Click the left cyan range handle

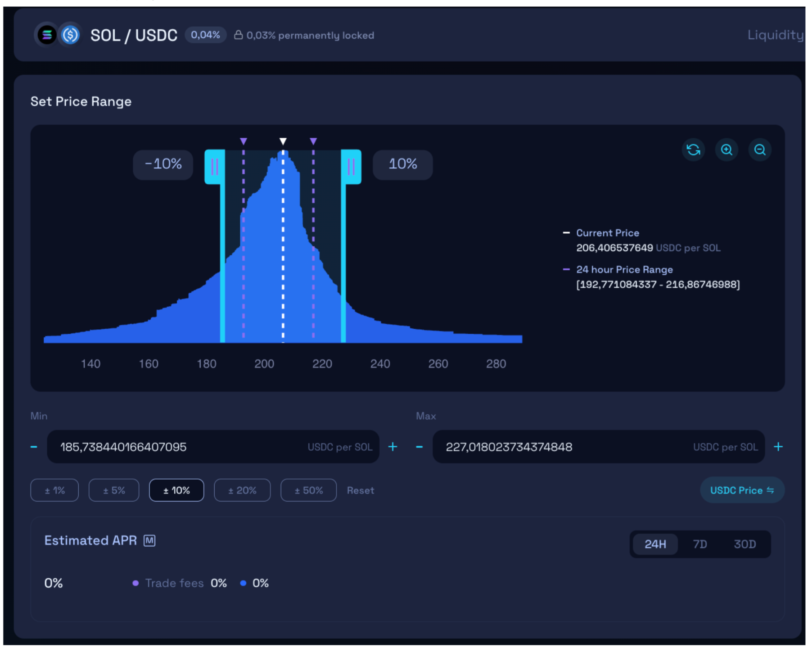coord(215,167)
